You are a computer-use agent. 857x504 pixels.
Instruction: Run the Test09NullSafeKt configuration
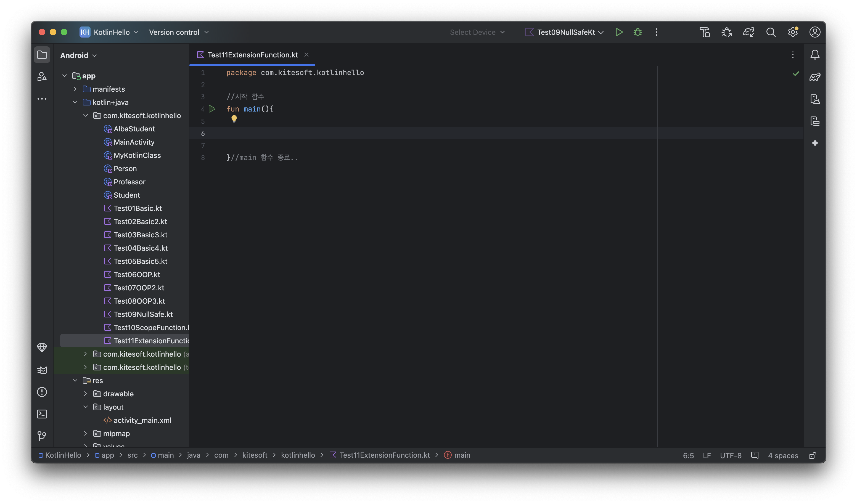coord(619,32)
